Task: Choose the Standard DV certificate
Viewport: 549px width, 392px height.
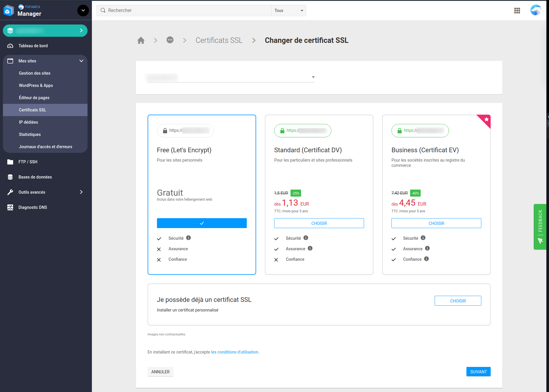Action: (319, 223)
